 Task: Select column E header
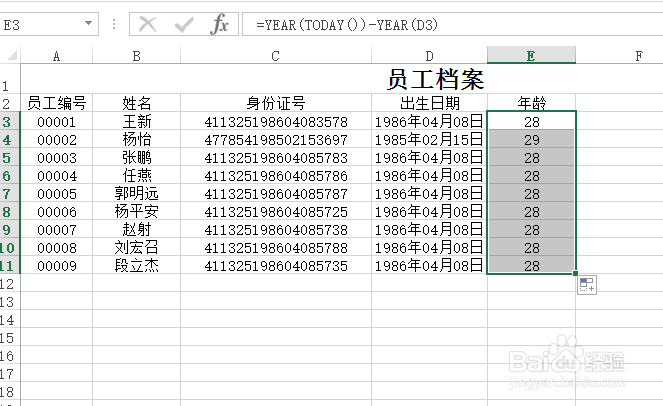coord(531,55)
